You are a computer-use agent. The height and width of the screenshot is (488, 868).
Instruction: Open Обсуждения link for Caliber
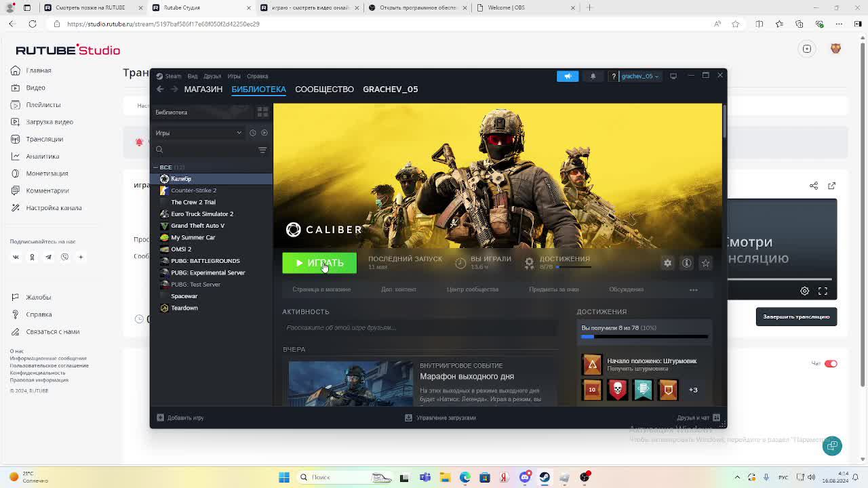click(x=626, y=289)
